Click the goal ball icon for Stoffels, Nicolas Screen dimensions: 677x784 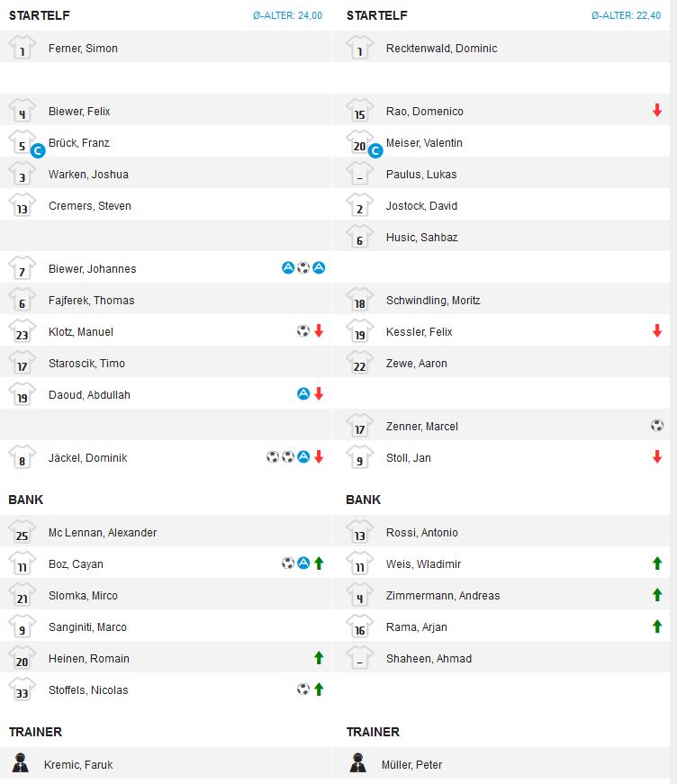(x=303, y=689)
